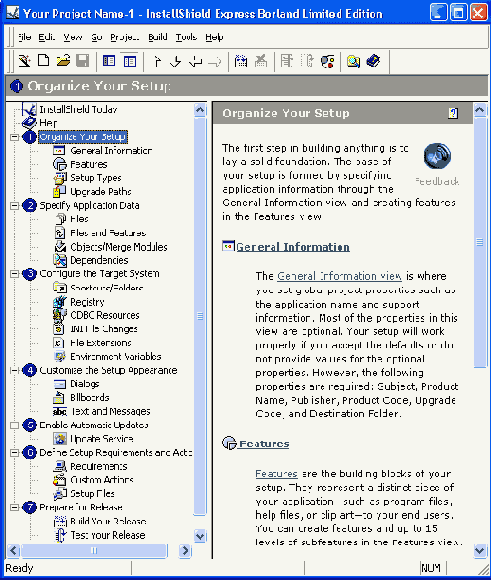Select the Help item in the tree
491x580 pixels.
(x=48, y=123)
